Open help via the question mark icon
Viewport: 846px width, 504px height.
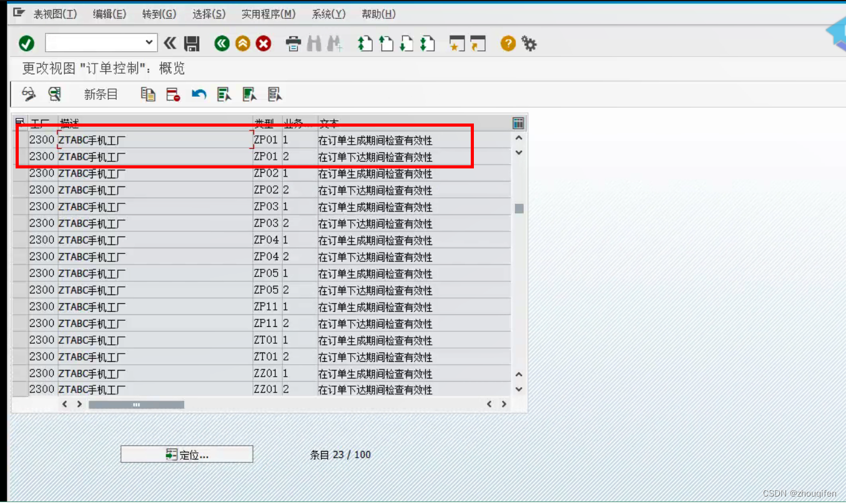(508, 44)
